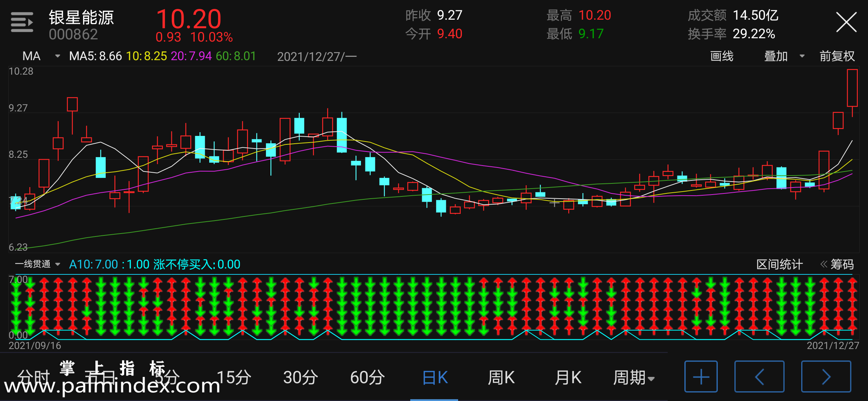Tap the current price 10.20
This screenshot has width=868, height=401.
(x=188, y=19)
